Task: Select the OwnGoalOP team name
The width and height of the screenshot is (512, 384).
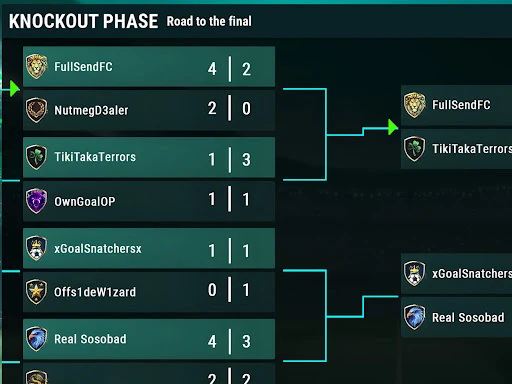Action: 85,201
